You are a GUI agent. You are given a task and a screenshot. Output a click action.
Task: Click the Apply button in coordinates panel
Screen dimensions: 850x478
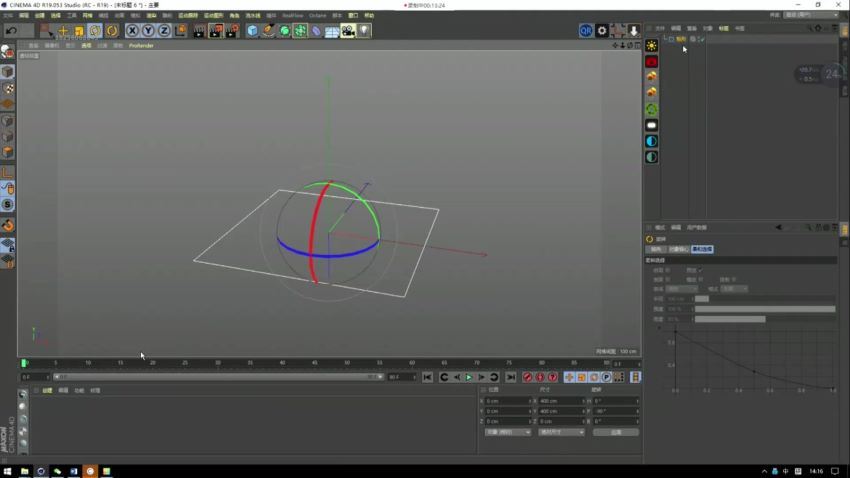pos(616,432)
